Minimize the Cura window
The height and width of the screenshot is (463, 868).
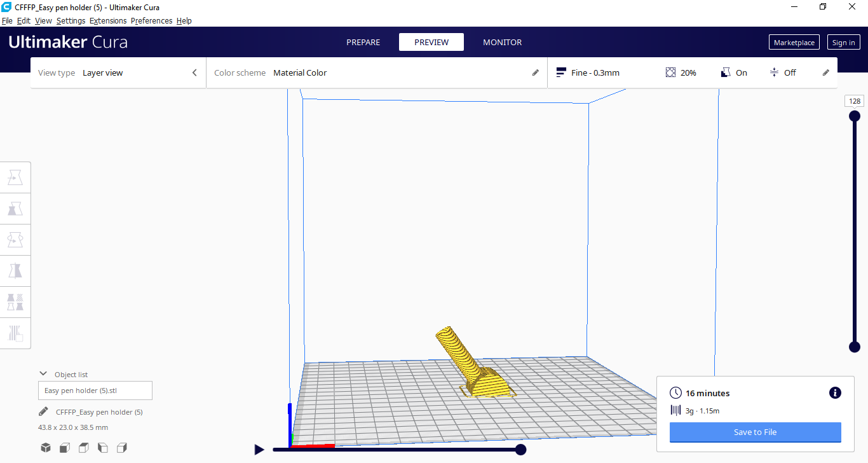(x=794, y=6)
